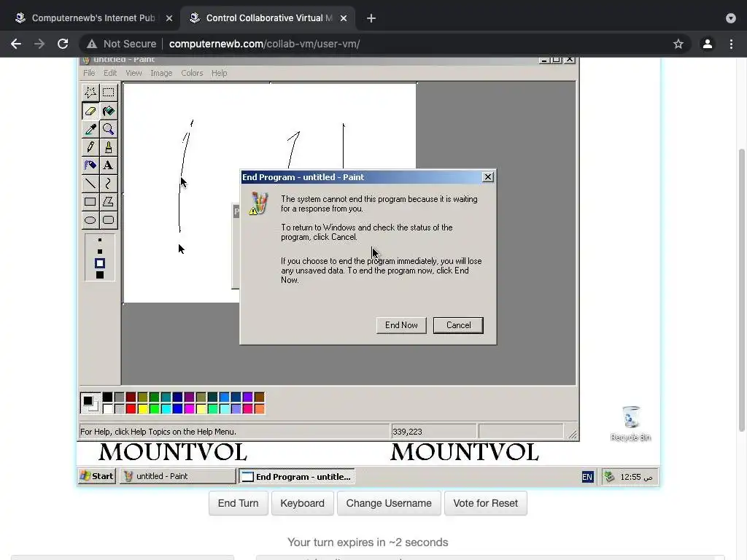Activate the Magnifier tool
747x560 pixels.
[x=109, y=129]
